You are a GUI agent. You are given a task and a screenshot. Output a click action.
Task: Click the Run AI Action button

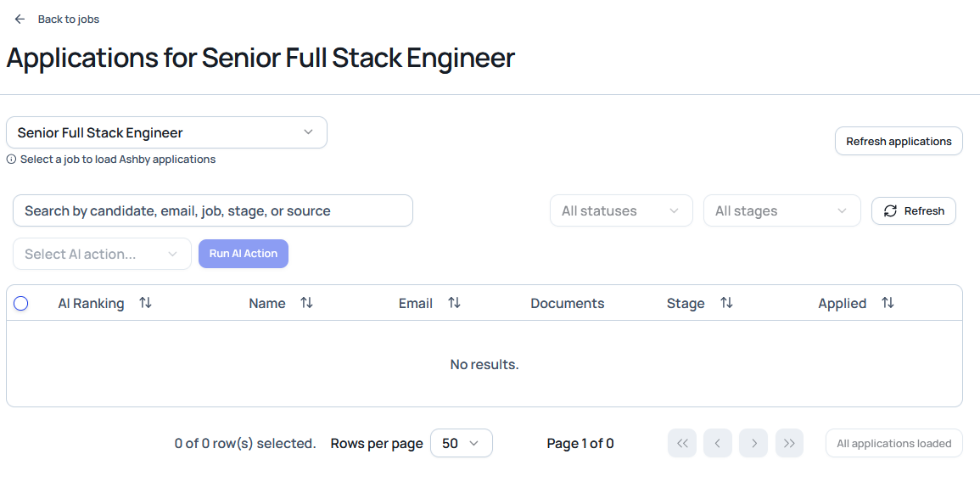coord(244,254)
